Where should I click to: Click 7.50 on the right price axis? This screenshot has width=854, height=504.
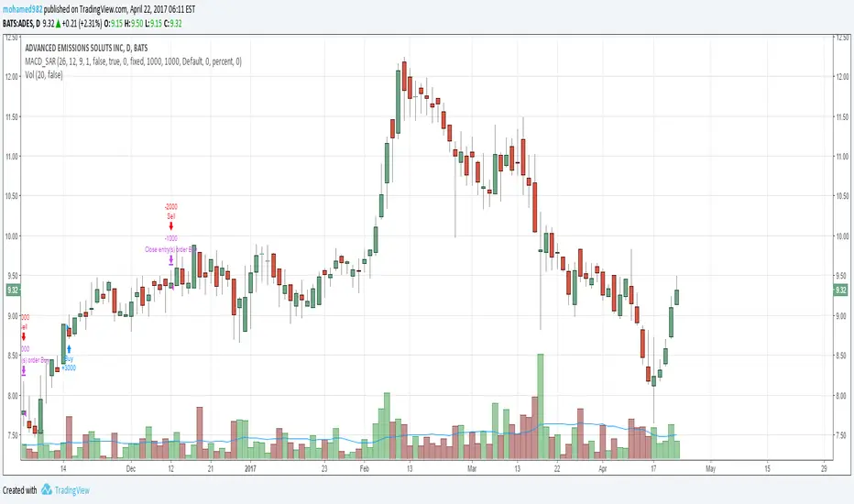point(842,435)
